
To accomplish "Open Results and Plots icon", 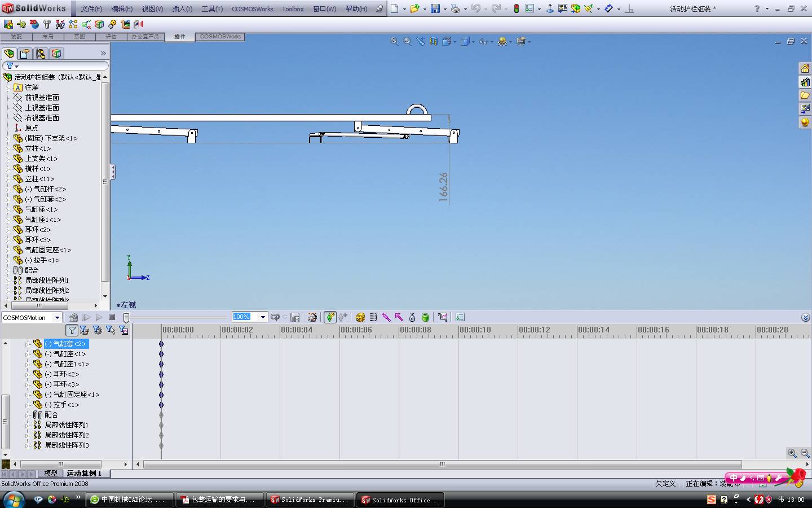I will pos(443,317).
